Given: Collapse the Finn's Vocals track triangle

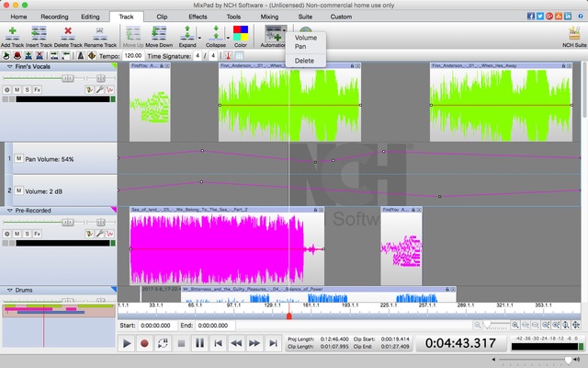Looking at the screenshot, I should tap(10, 66).
